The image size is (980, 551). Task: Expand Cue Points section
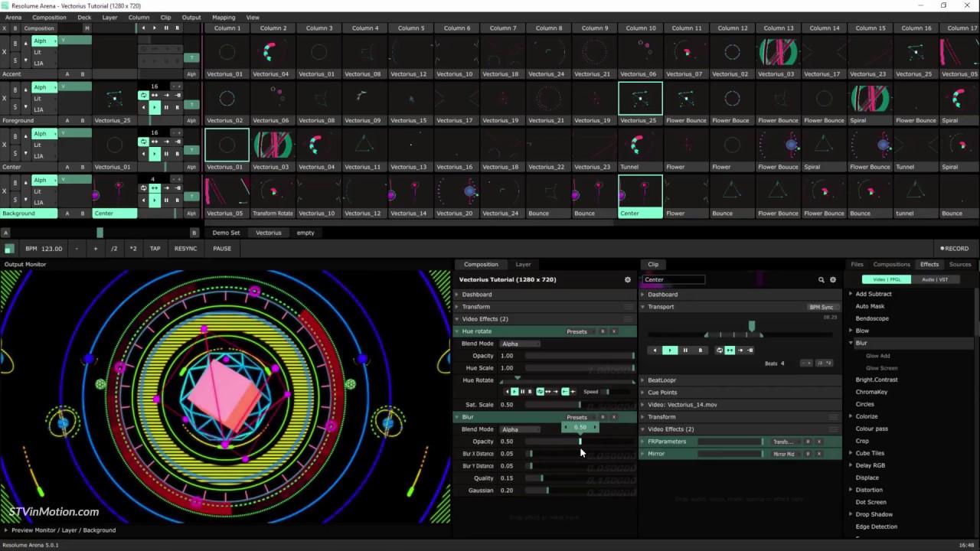740,393
